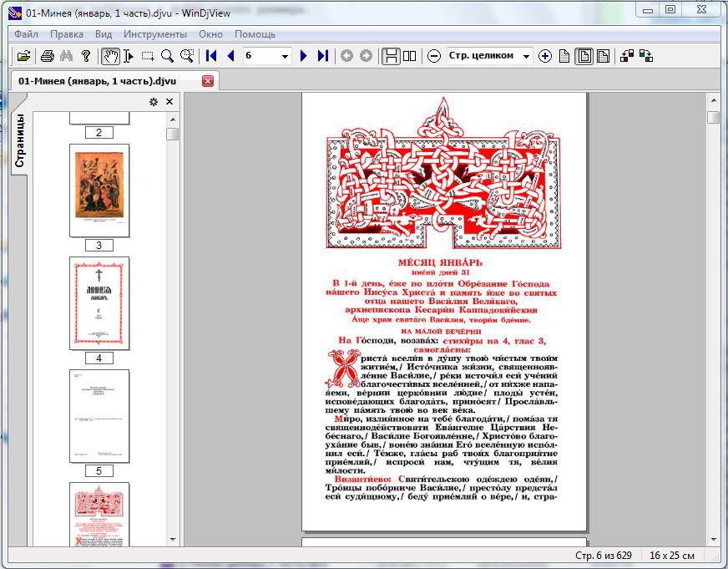Print the document with the printer icon
The width and height of the screenshot is (728, 569).
tap(48, 56)
